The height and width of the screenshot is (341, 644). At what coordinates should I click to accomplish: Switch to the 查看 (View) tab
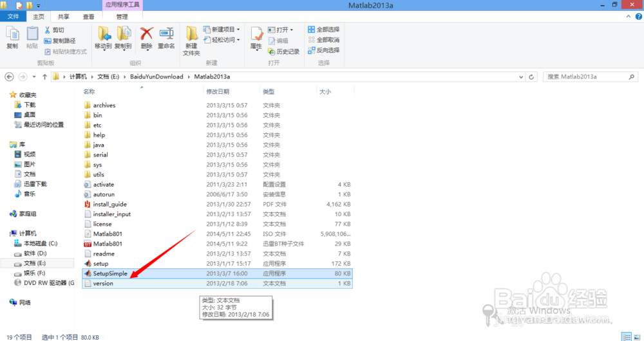[x=88, y=17]
